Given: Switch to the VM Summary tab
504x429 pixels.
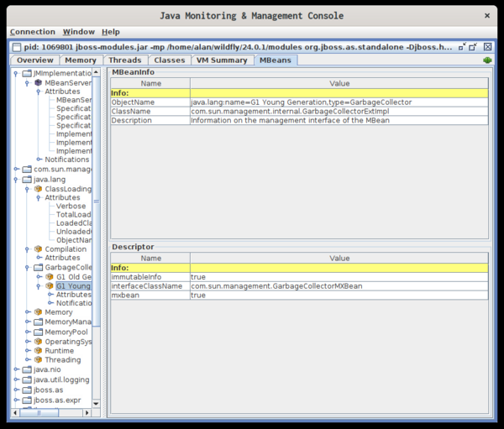Looking at the screenshot, I should click(221, 60).
